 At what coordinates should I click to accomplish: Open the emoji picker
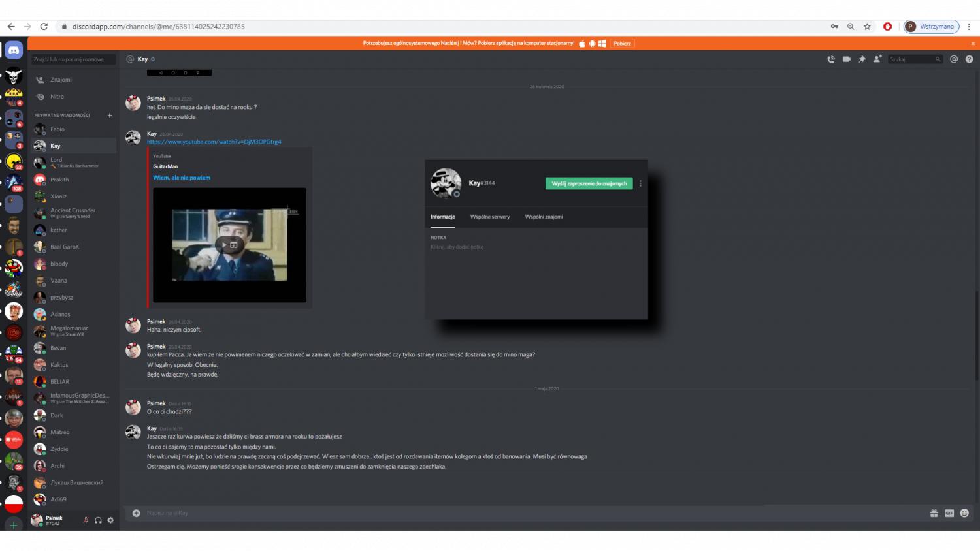coord(964,513)
